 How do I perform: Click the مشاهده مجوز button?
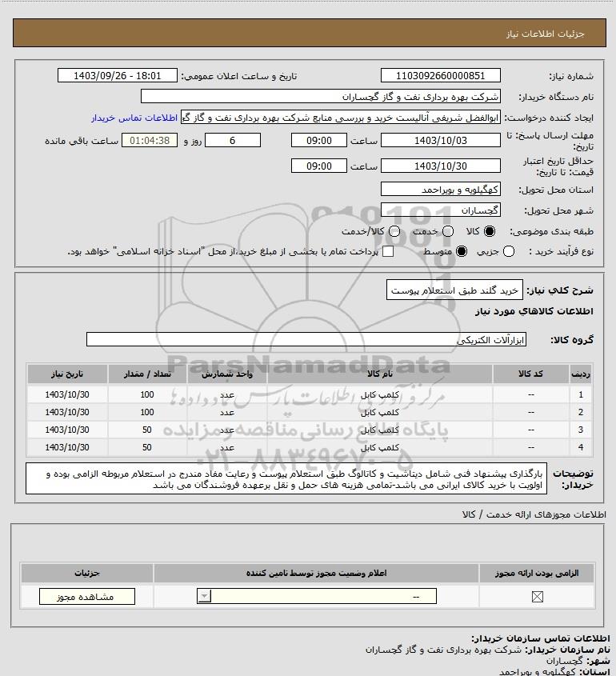86,597
